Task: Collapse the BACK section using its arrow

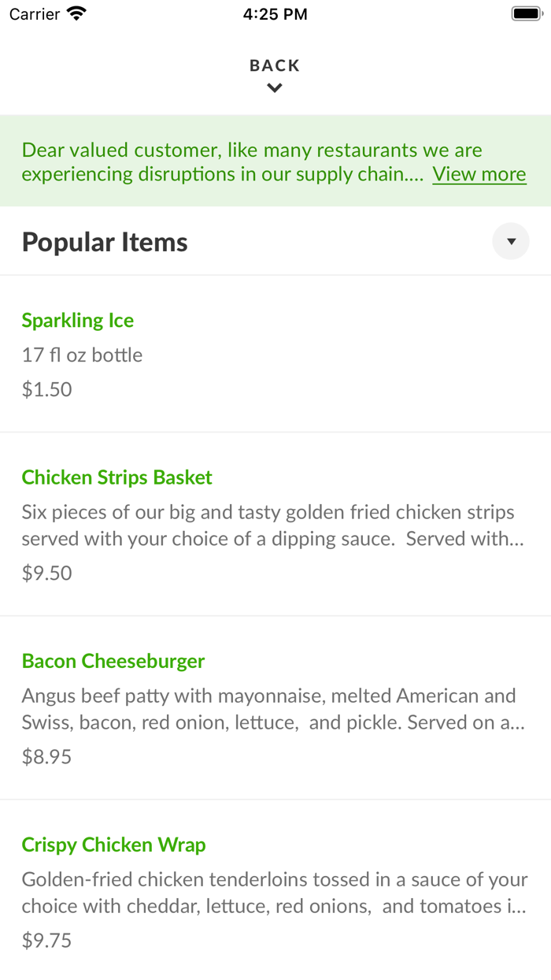Action: 274,87
